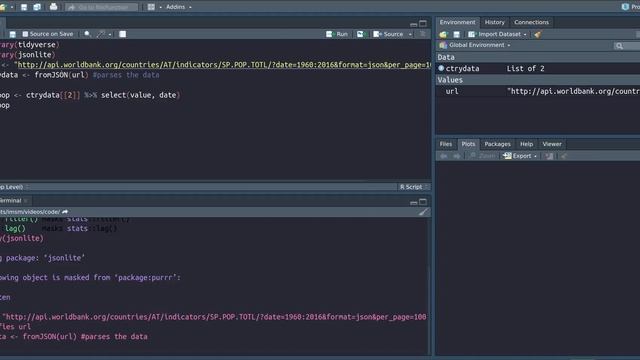The width and height of the screenshot is (640, 360).
Task: Open the Packages tab
Action: [x=497, y=144]
